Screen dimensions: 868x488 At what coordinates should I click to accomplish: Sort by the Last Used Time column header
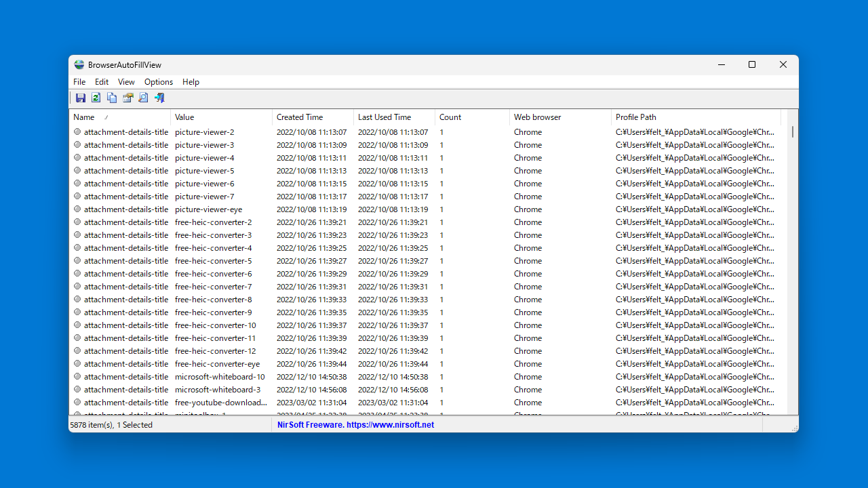(394, 117)
